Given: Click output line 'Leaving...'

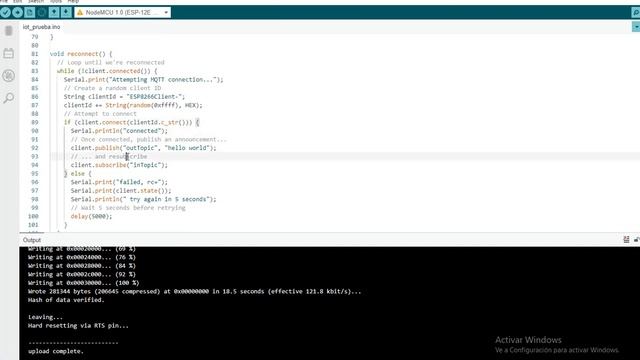Looking at the screenshot, I should tap(45, 317).
